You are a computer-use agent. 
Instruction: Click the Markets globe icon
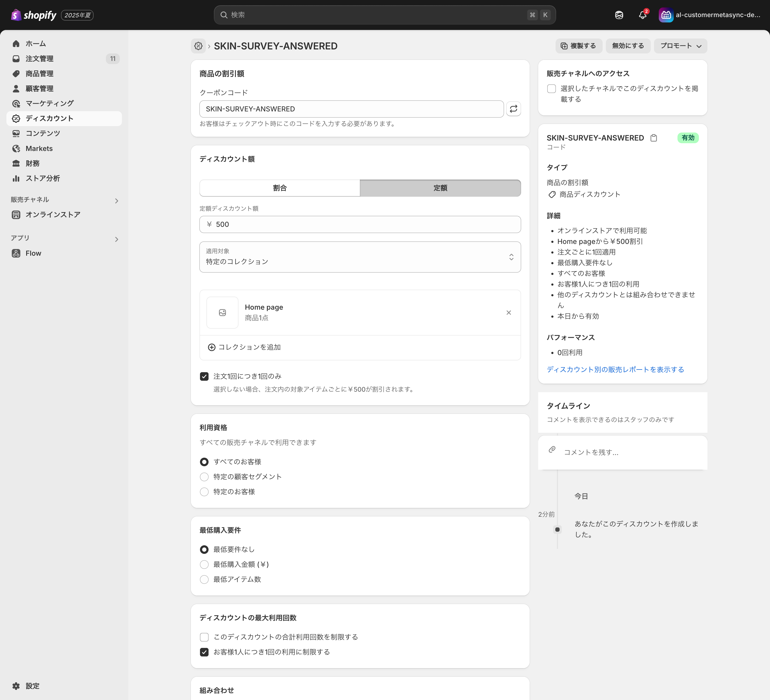[16, 149]
